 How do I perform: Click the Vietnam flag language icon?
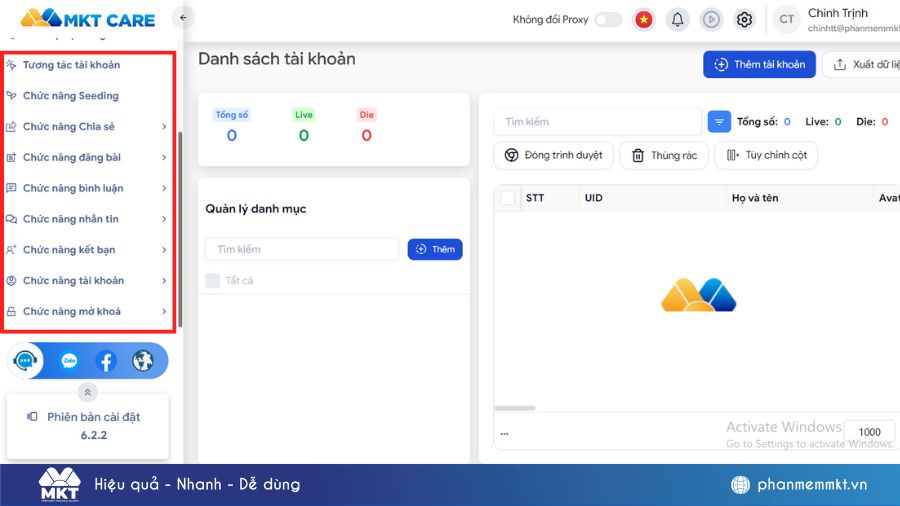[x=644, y=19]
